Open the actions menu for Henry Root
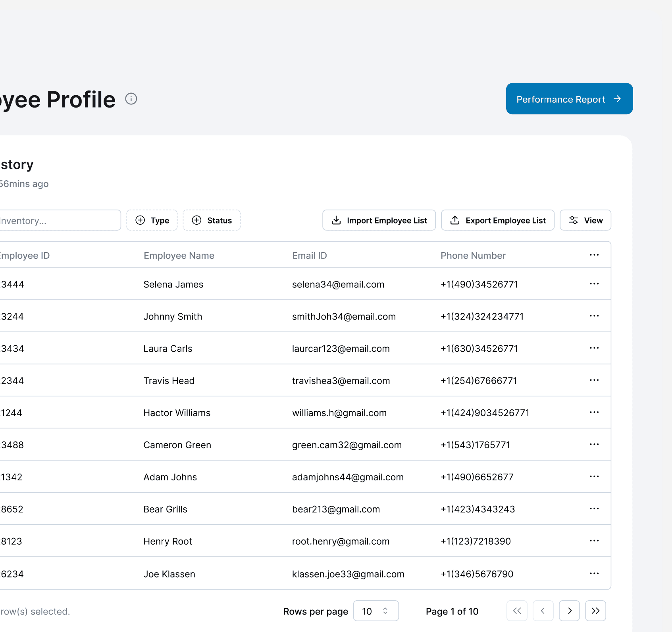This screenshot has height=632, width=672. coord(594,540)
